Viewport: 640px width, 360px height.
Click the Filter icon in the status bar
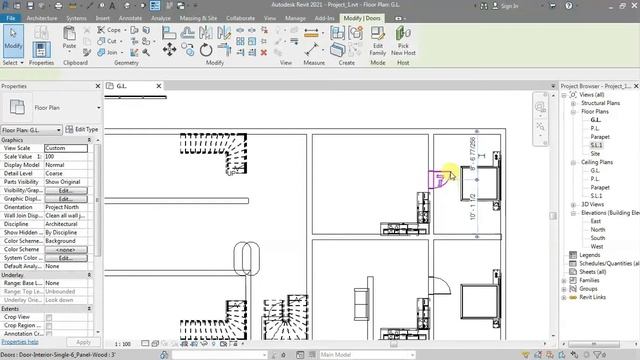click(598, 355)
